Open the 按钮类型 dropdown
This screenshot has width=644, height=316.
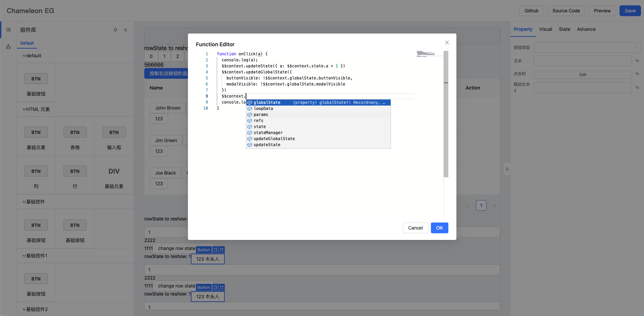click(587, 48)
